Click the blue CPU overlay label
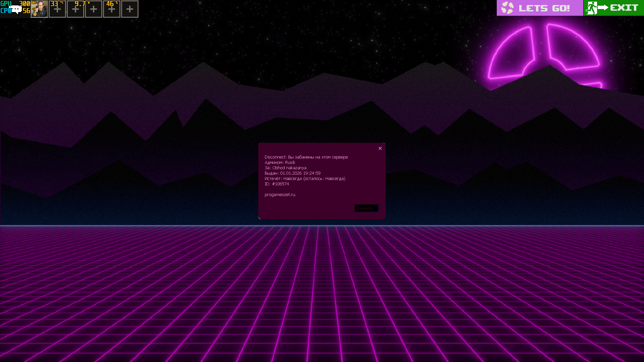 (5, 11)
